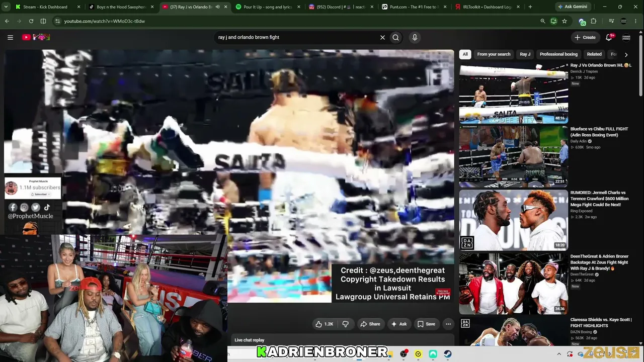Screen dimensions: 644x362
Task: Select the All filter chip
Action: (x=465, y=54)
